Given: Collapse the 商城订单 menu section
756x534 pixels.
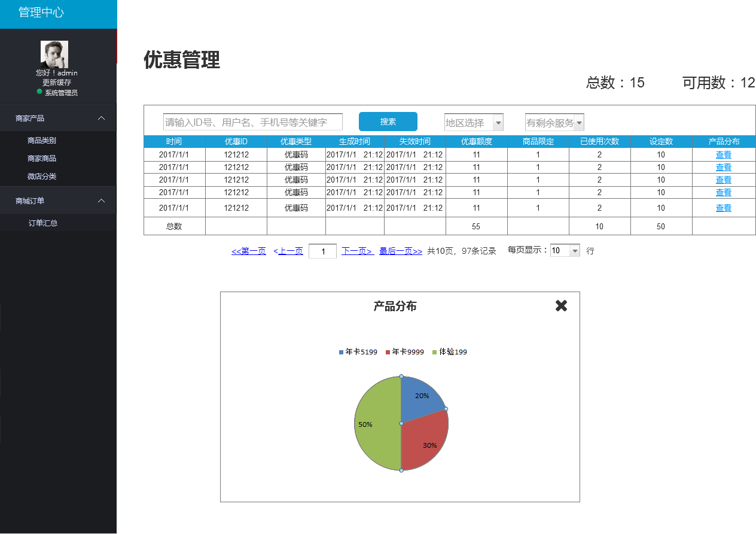Looking at the screenshot, I should pos(102,201).
